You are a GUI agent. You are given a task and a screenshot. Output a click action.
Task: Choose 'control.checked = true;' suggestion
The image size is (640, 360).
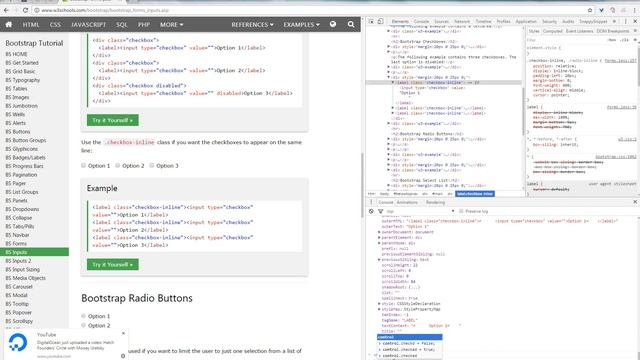pyautogui.click(x=409, y=349)
